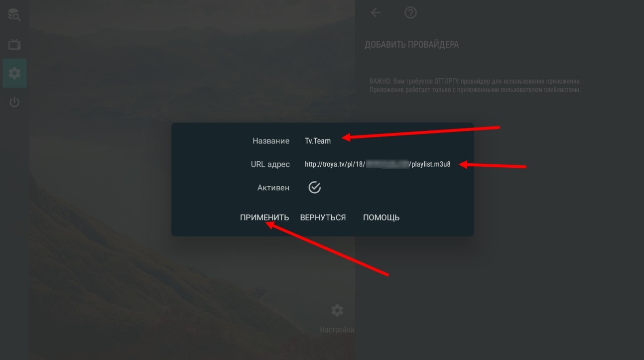Toggle the Активен checkmark

click(314, 187)
